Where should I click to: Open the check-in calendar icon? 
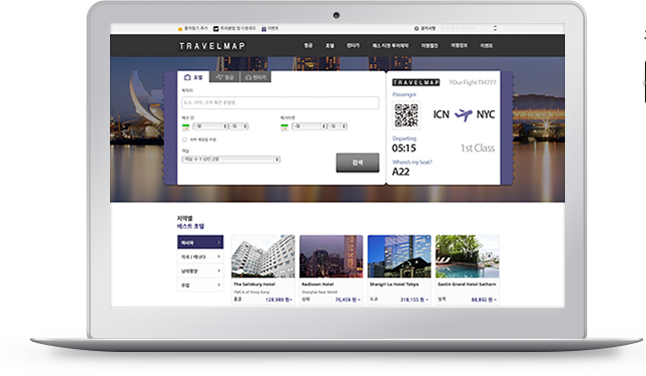click(186, 127)
